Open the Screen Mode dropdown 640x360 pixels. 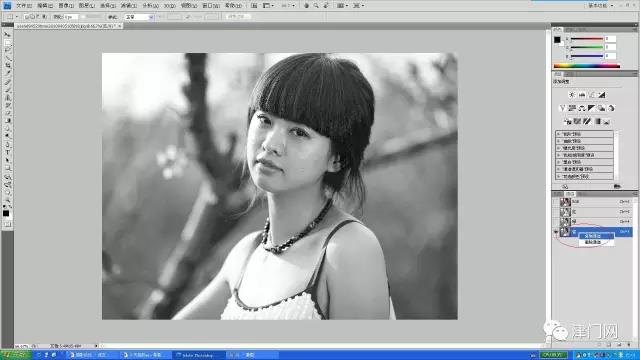358,6
